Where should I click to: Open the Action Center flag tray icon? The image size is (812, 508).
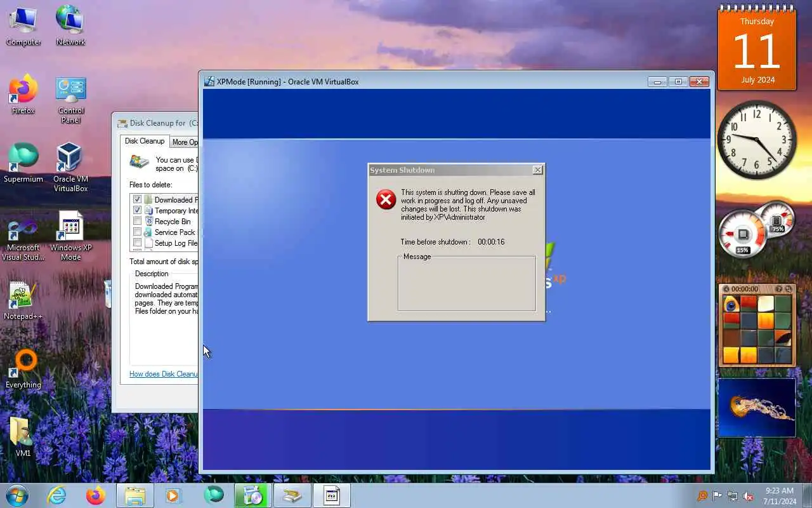point(717,496)
